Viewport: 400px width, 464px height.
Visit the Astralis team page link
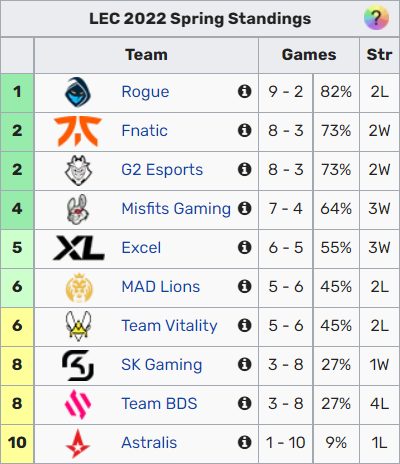click(x=149, y=443)
